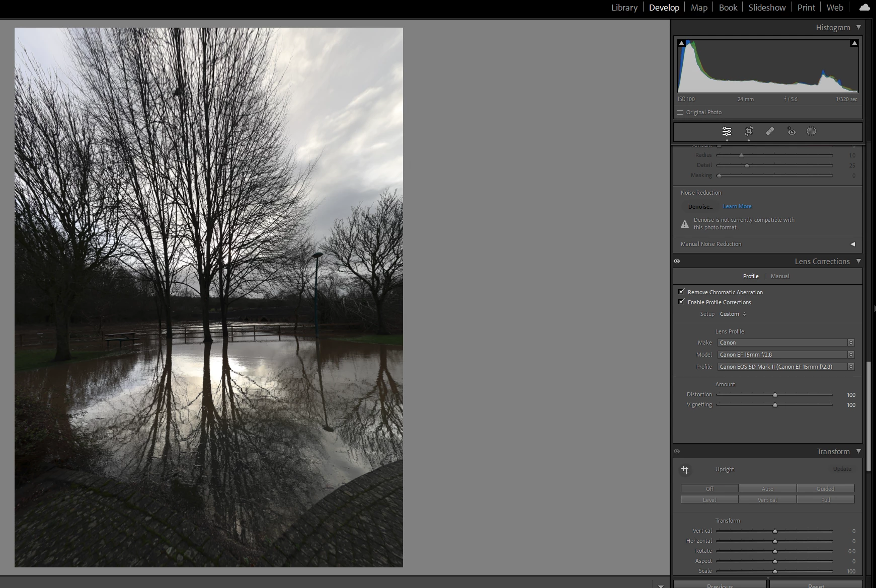The width and height of the screenshot is (876, 588).
Task: Select the Edit sliders tool icon
Action: tap(727, 131)
